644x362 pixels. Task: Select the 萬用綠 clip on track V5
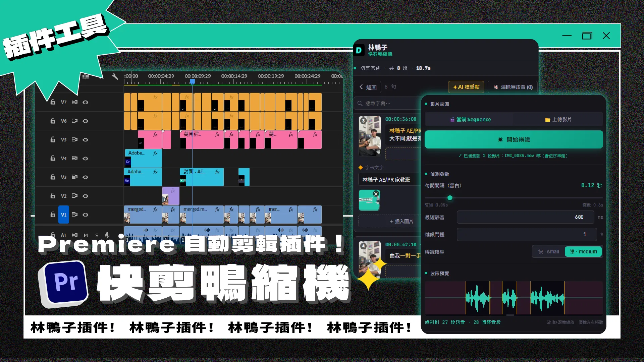coord(202,139)
